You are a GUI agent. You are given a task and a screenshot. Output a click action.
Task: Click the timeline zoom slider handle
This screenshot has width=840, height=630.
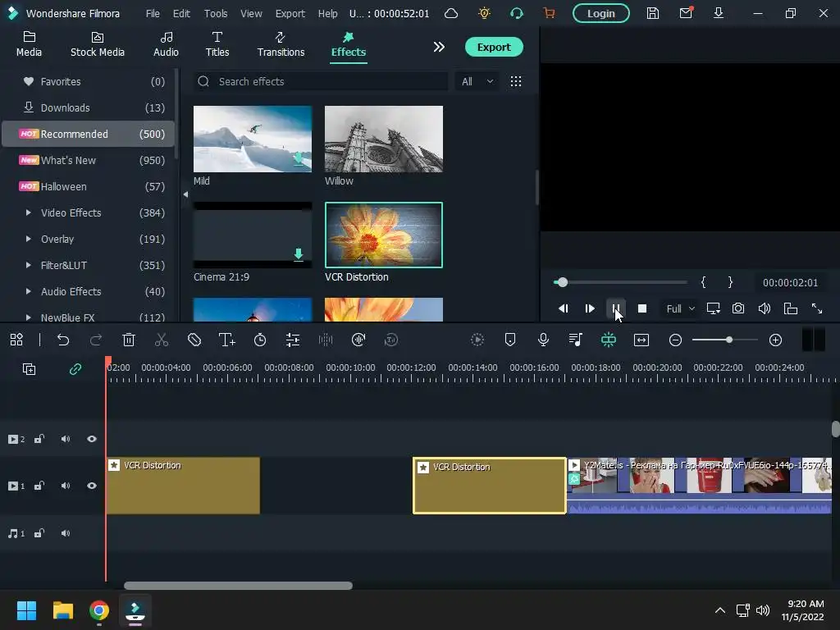(x=729, y=340)
